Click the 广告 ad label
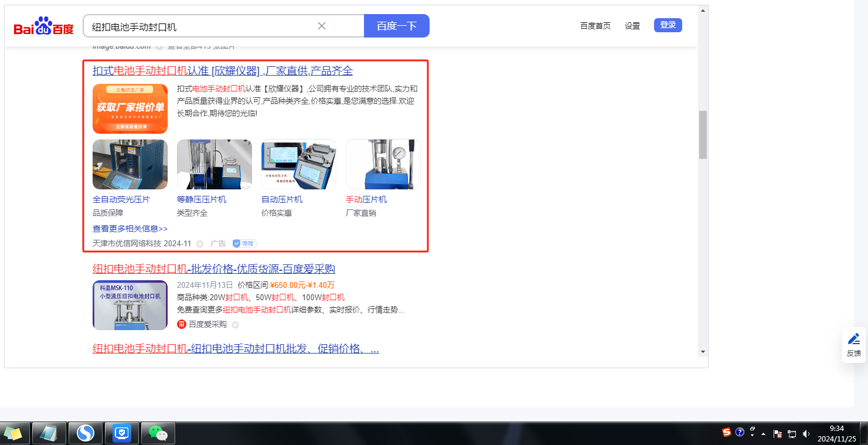The width and height of the screenshot is (868, 445). [218, 243]
